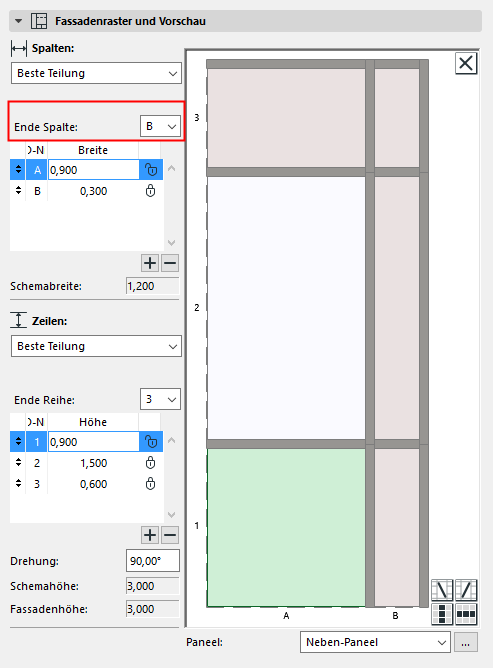Select the green panel in cell A1
Screen dimensions: 493x668
(286, 527)
